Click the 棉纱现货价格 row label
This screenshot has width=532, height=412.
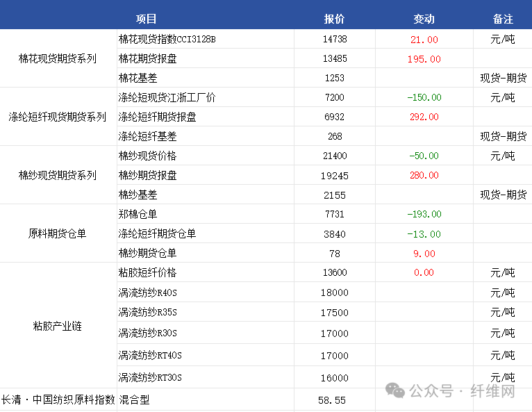[x=148, y=156]
